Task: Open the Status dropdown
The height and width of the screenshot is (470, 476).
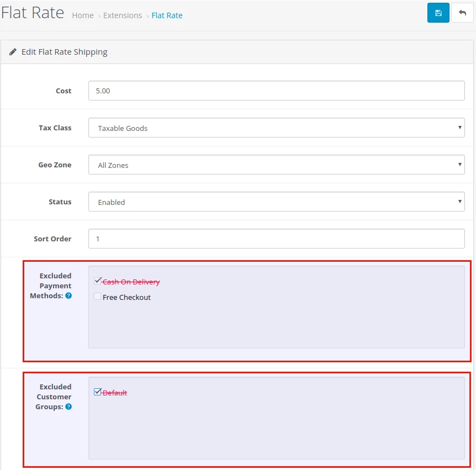Action: pyautogui.click(x=276, y=202)
